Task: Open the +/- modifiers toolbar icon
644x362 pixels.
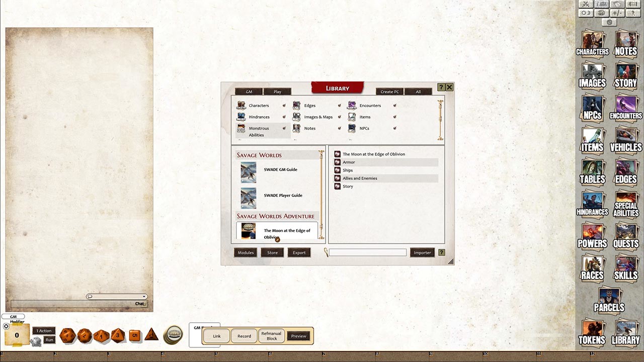Action: point(616,13)
